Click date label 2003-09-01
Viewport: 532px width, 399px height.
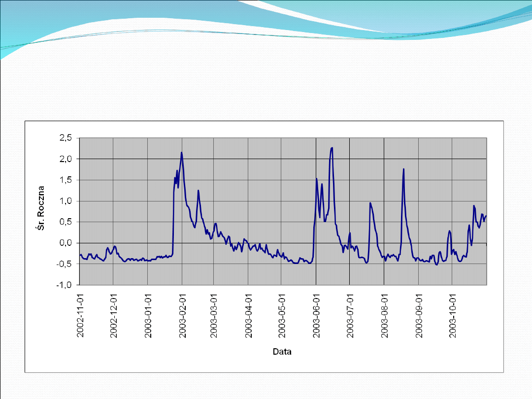[419, 316]
